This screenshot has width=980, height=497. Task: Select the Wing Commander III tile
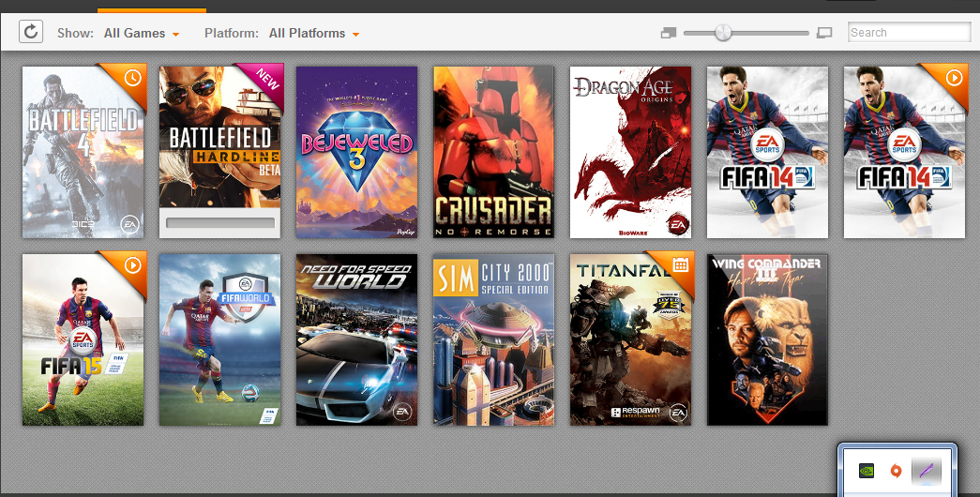(767, 339)
